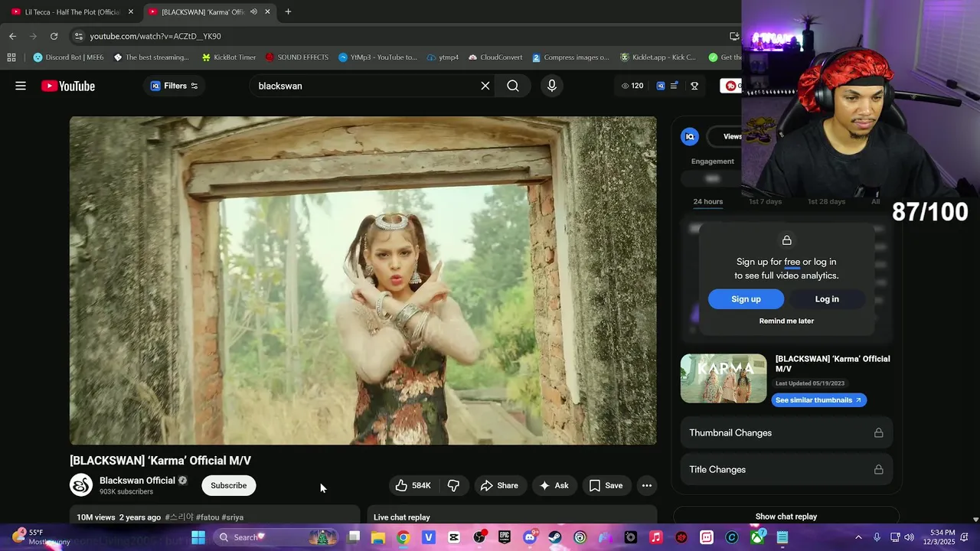
Task: Subscribe to Blackswan Official
Action: coord(228,485)
